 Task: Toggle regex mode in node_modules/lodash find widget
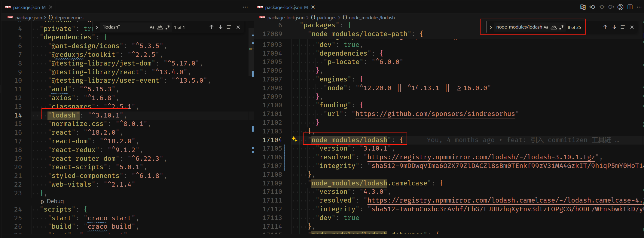(561, 27)
